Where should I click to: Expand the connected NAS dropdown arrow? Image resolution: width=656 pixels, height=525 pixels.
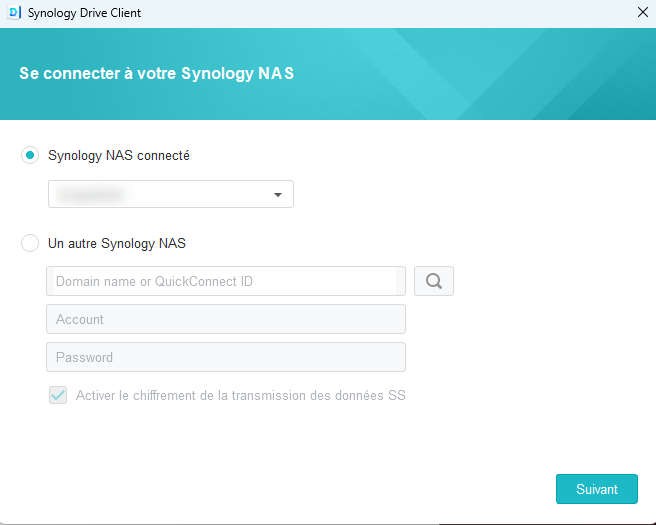tap(277, 195)
